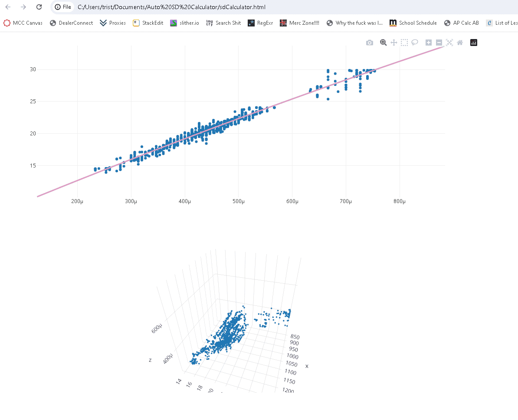Select the Pan tool

point(394,43)
